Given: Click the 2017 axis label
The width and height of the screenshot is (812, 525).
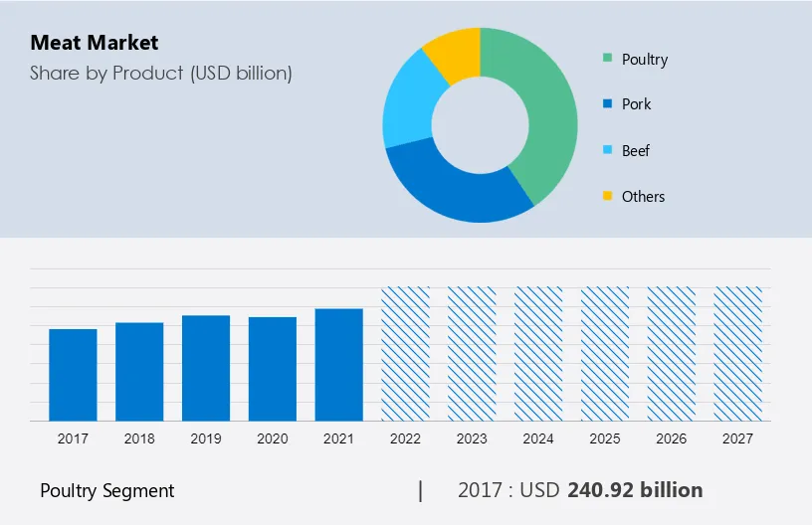Looking at the screenshot, I should [x=73, y=438].
